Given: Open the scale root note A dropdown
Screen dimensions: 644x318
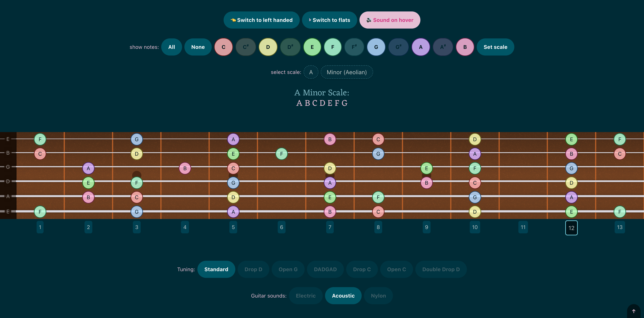Looking at the screenshot, I should [x=311, y=72].
